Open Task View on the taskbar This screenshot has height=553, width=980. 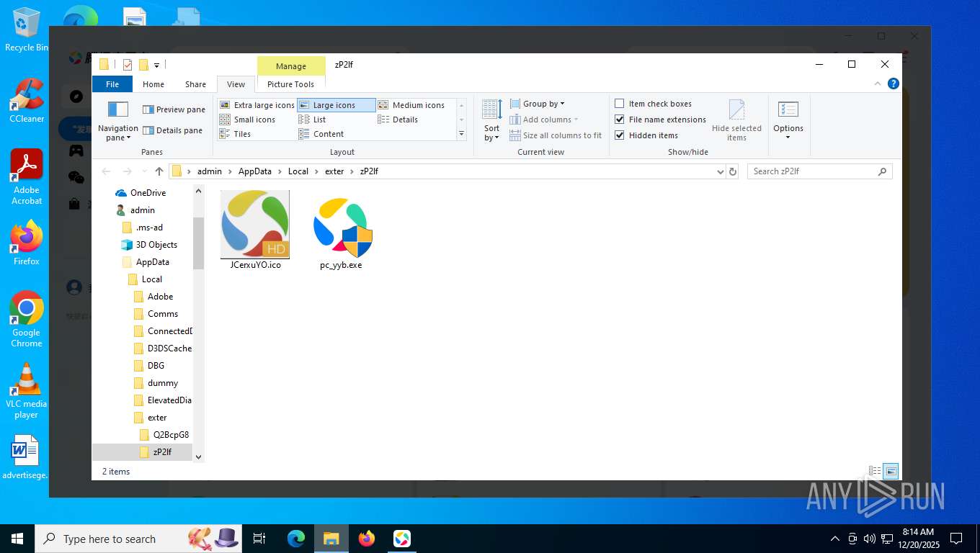(x=259, y=539)
